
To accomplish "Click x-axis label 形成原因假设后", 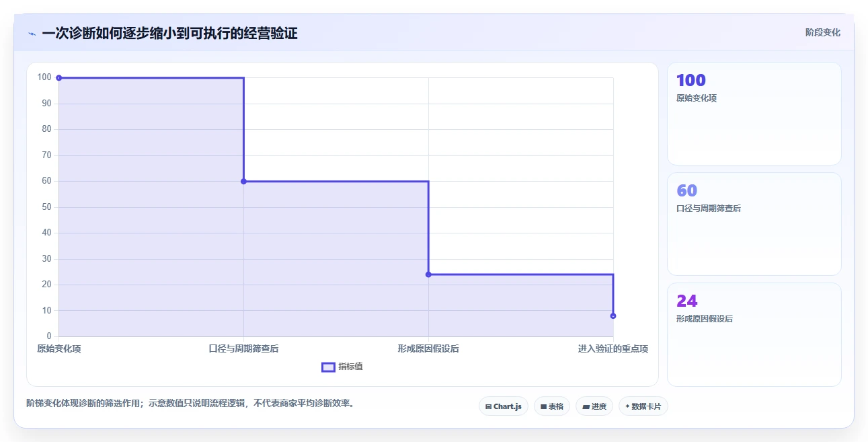I will pyautogui.click(x=428, y=348).
